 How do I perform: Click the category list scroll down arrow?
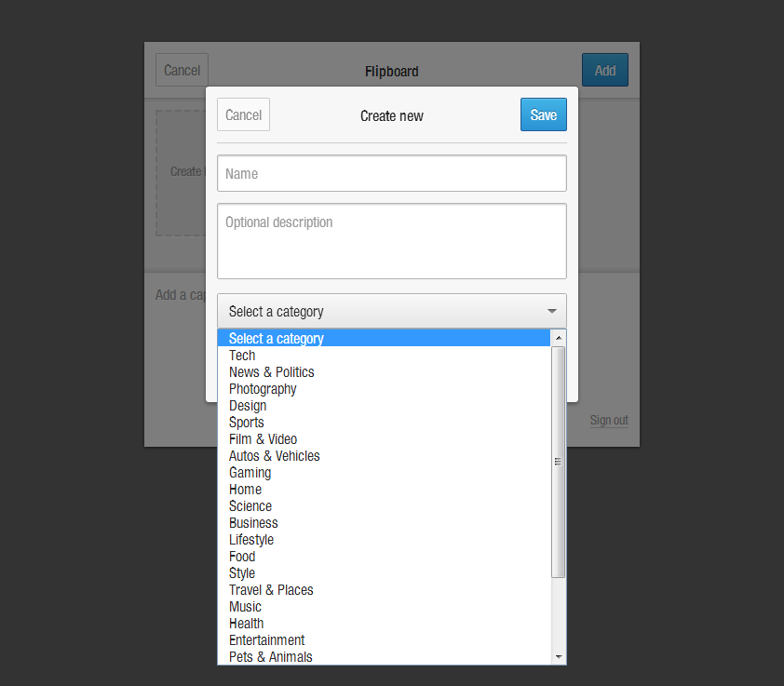click(x=559, y=656)
